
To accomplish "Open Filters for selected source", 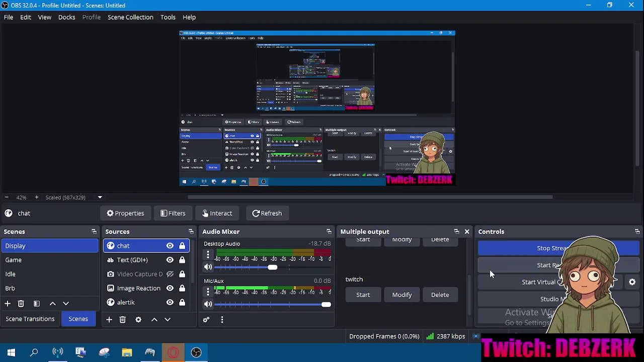I will coord(173,213).
